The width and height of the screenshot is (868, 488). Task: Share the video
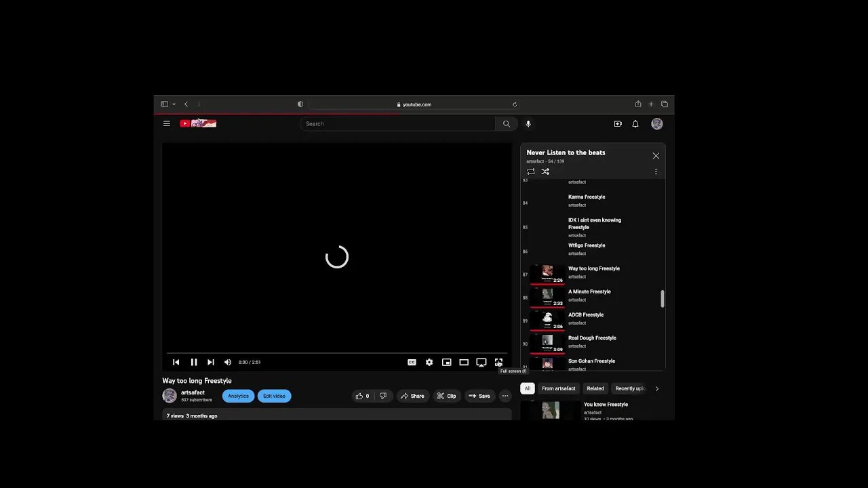(412, 396)
